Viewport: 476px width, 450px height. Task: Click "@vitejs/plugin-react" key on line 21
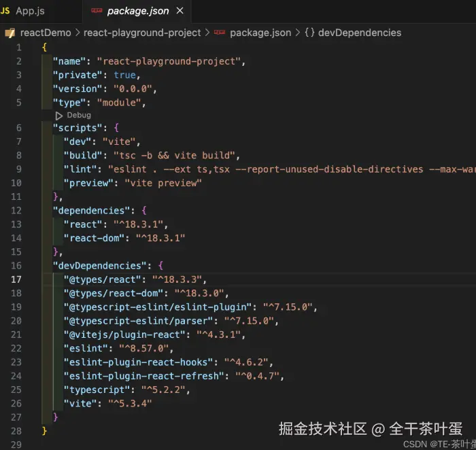click(x=124, y=334)
